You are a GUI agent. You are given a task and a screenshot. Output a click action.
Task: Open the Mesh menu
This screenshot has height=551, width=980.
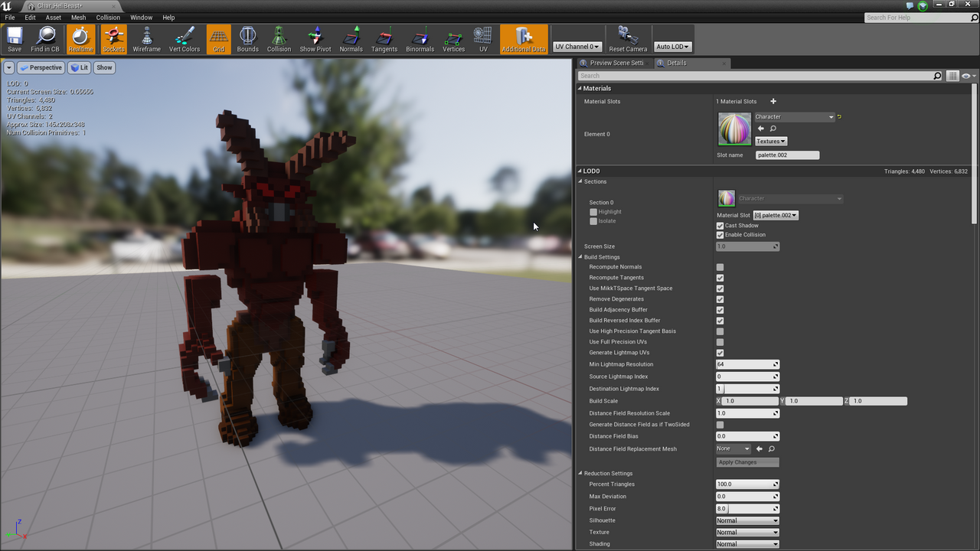[78, 18]
